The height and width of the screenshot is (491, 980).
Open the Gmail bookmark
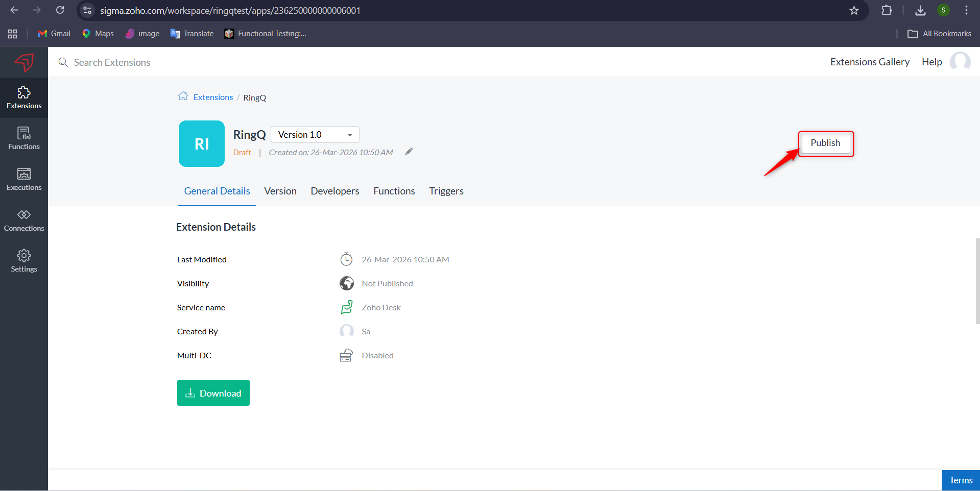tap(54, 34)
